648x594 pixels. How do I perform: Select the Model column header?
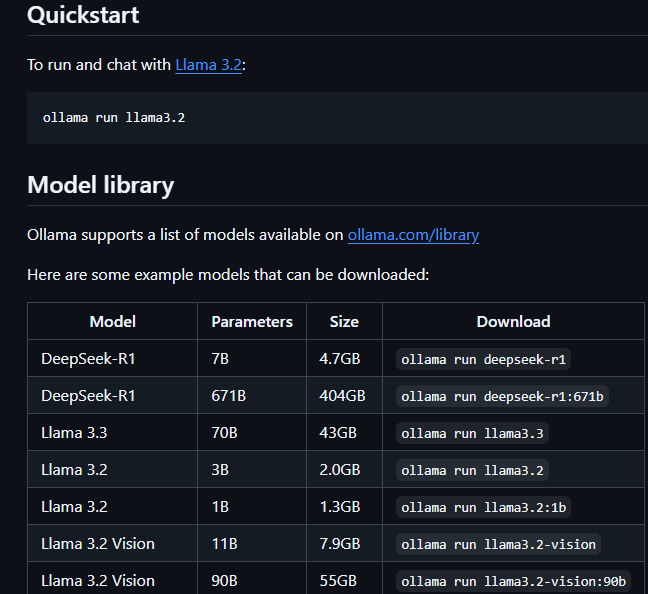coord(112,322)
